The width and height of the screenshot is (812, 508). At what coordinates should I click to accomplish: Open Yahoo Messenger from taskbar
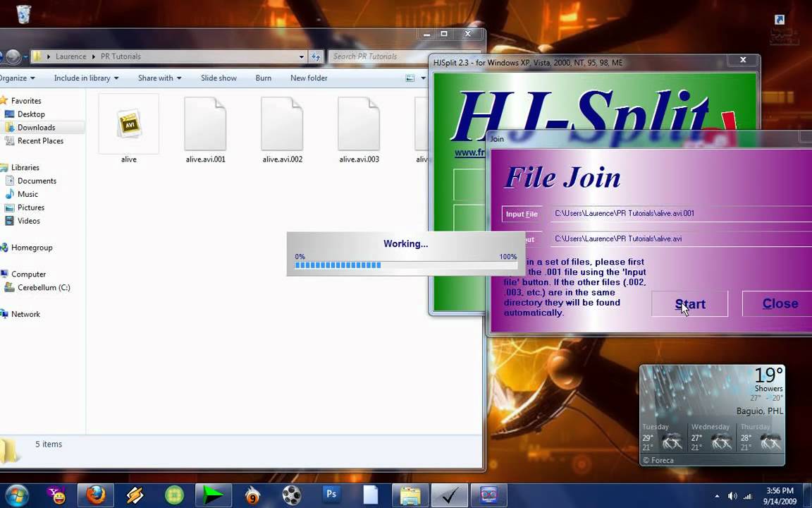click(x=56, y=495)
